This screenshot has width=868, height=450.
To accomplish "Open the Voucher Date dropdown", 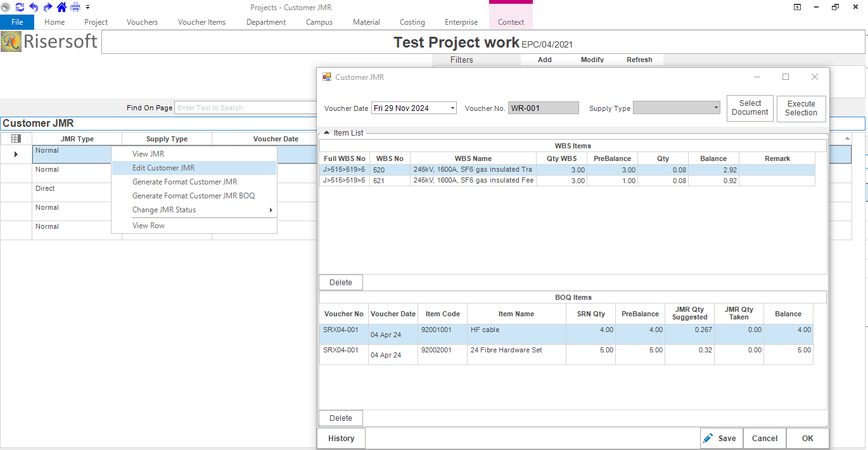I will coord(452,108).
